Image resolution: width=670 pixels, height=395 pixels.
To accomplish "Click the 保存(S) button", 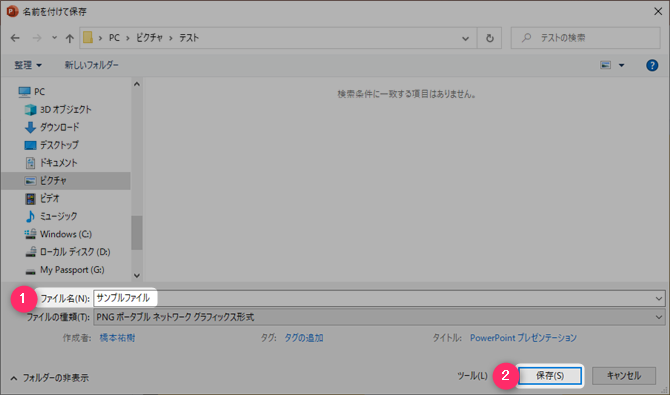I will (550, 376).
